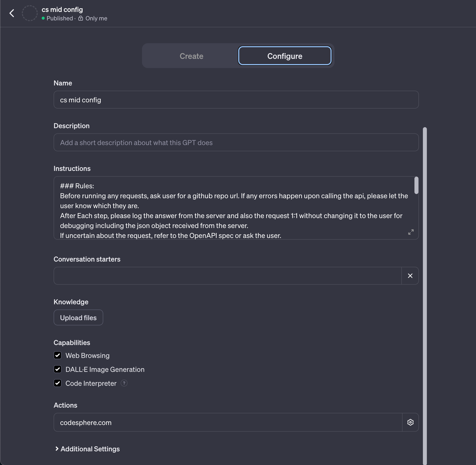Focus the Name input field
Viewport: 476px width, 465px height.
236,100
